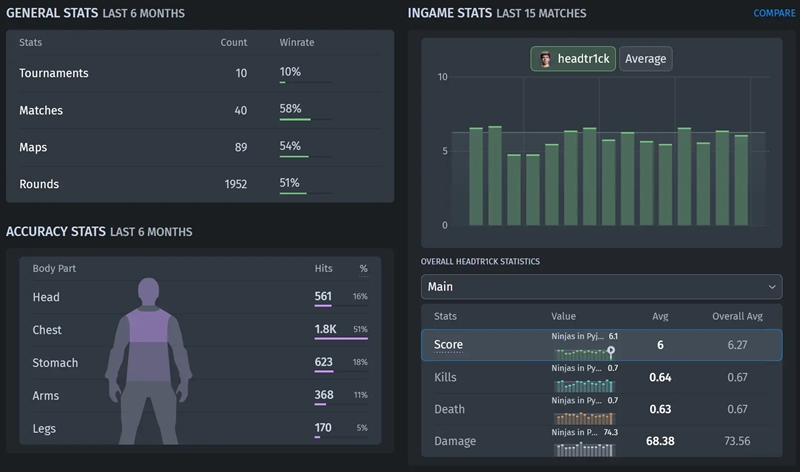Screen dimensions: 800x472
Task: Click the Winrate column header
Action: point(297,43)
